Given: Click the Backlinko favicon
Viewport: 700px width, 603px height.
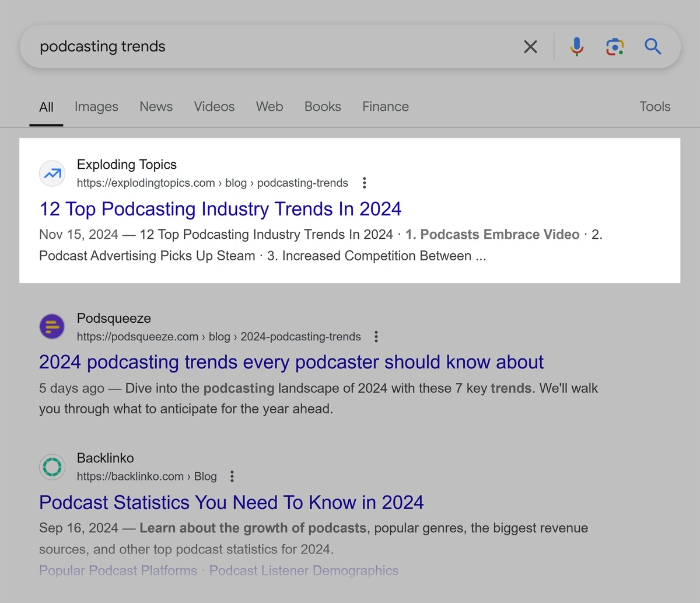Looking at the screenshot, I should (x=52, y=466).
